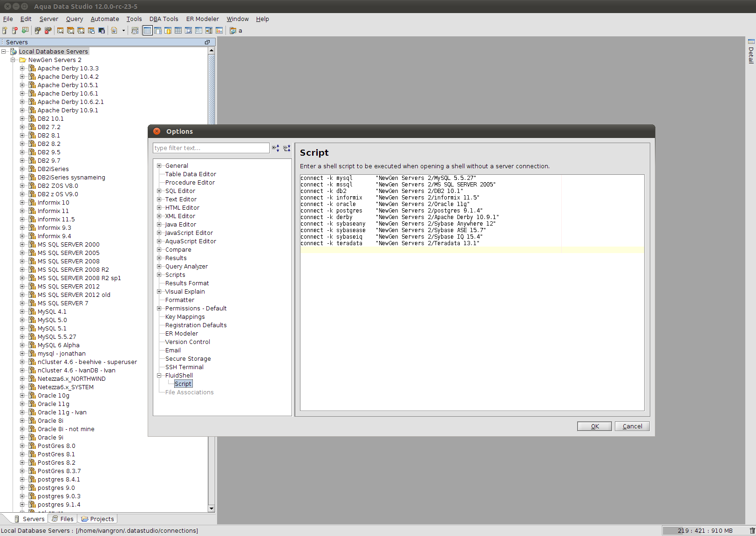Viewport: 756px width, 536px height.
Task: Click the list form layout toolbar icon
Action: pyautogui.click(x=199, y=31)
